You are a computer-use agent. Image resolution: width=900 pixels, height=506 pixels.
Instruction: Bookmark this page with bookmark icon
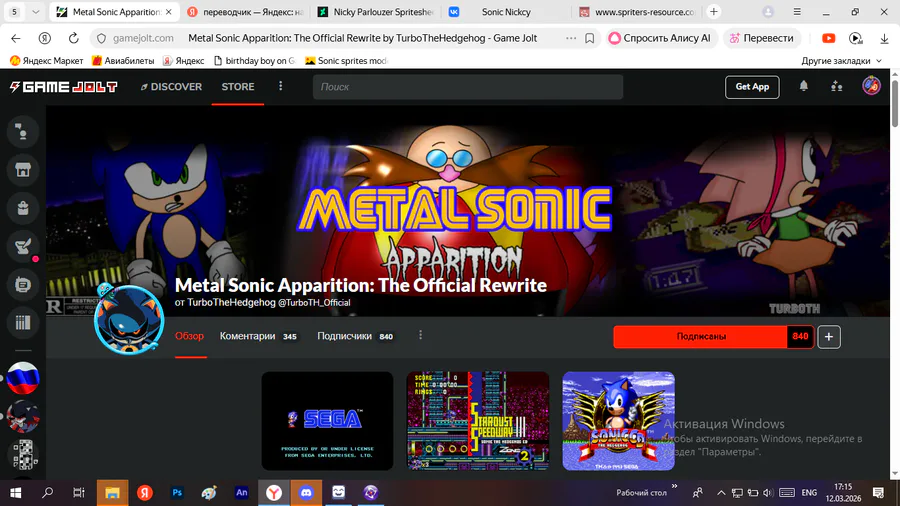pos(589,38)
